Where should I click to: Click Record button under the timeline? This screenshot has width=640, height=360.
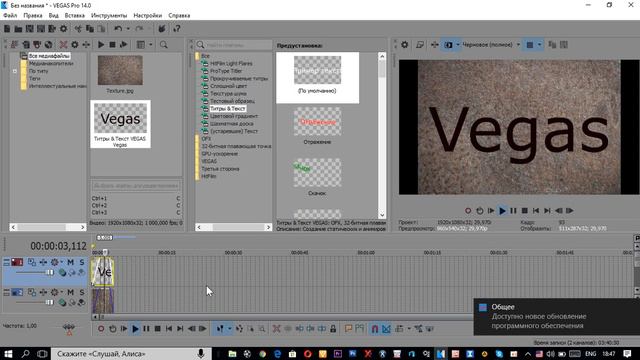(x=101, y=329)
